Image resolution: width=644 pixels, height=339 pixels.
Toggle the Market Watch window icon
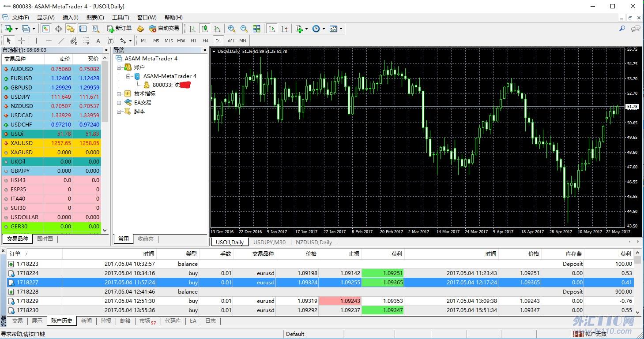[x=46, y=29]
